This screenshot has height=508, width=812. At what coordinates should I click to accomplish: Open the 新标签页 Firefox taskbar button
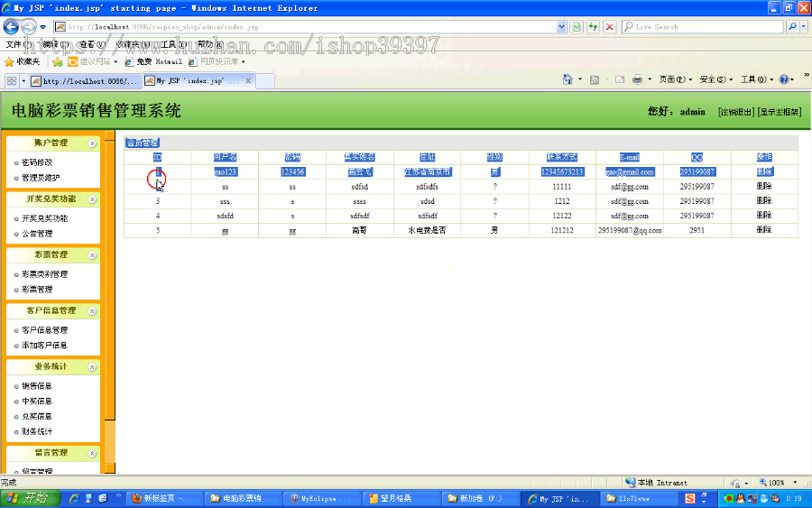[165, 498]
